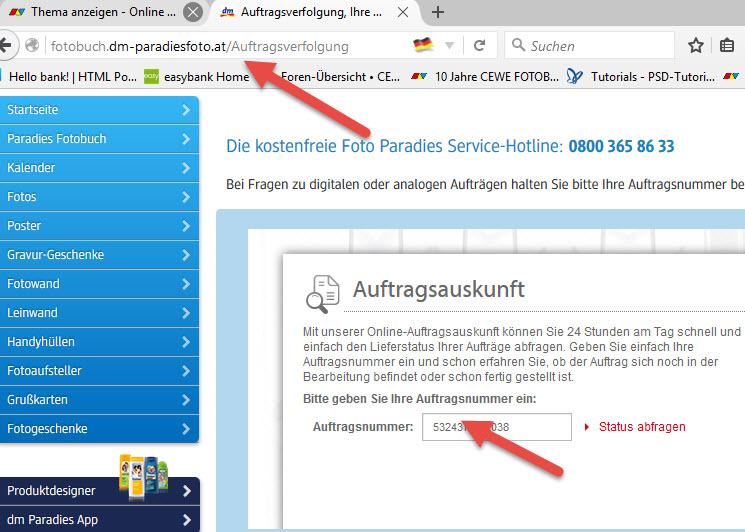745x532 pixels.
Task: Open a new tab with plus button
Action: (437, 13)
